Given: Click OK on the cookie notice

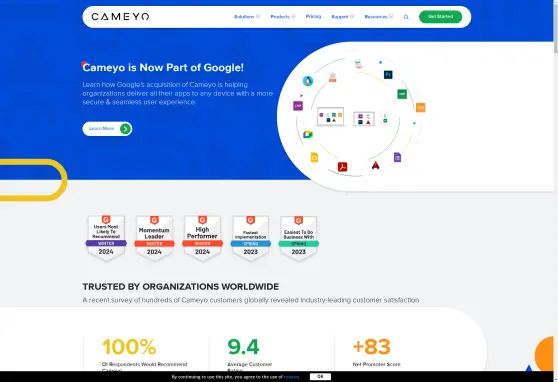Looking at the screenshot, I should pos(320,377).
